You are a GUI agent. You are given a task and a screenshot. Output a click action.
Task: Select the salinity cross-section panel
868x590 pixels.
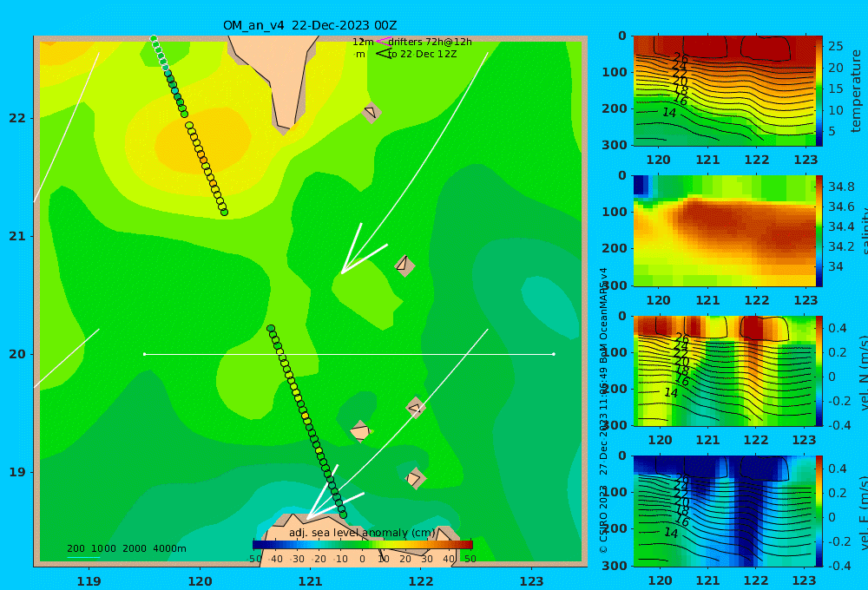pyautogui.click(x=724, y=231)
